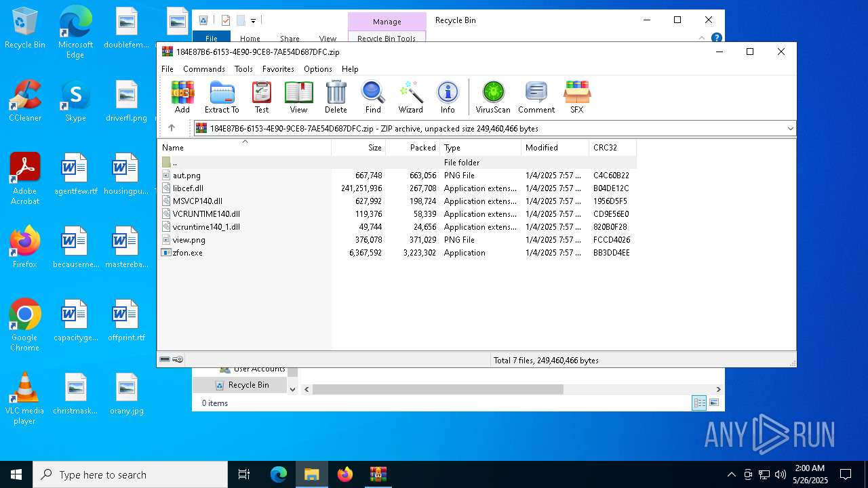Open Google Chrome desktop shortcut
Image resolution: width=868 pixels, height=488 pixels.
click(x=25, y=325)
